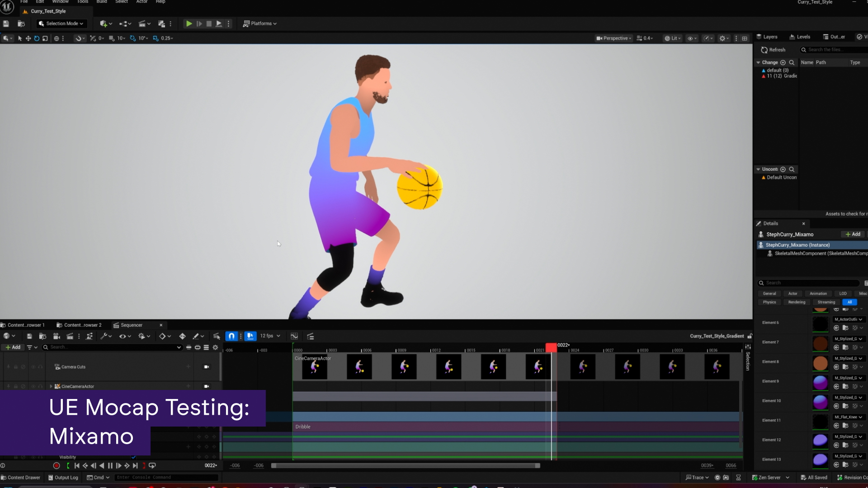868x488 pixels.
Task: Click Element 8 material swatch
Action: (x=820, y=362)
